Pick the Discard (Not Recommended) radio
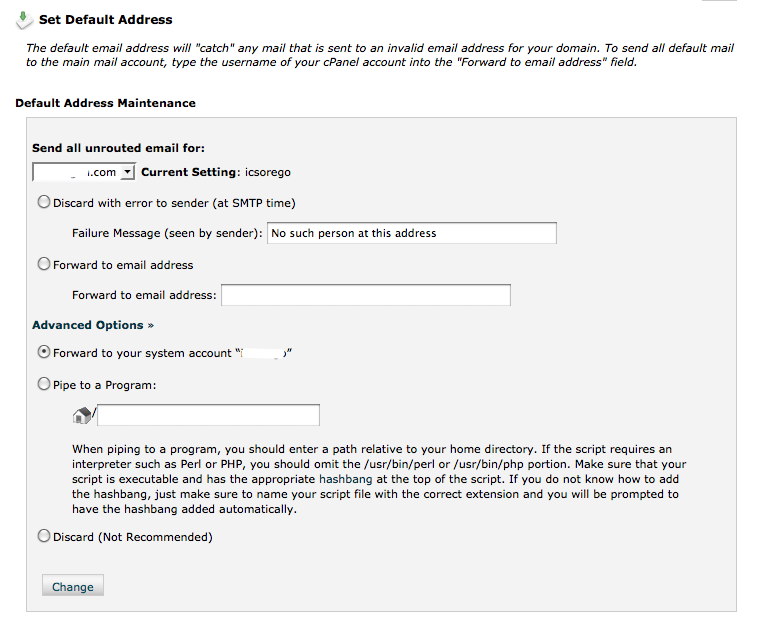The height and width of the screenshot is (623, 757). (43, 536)
